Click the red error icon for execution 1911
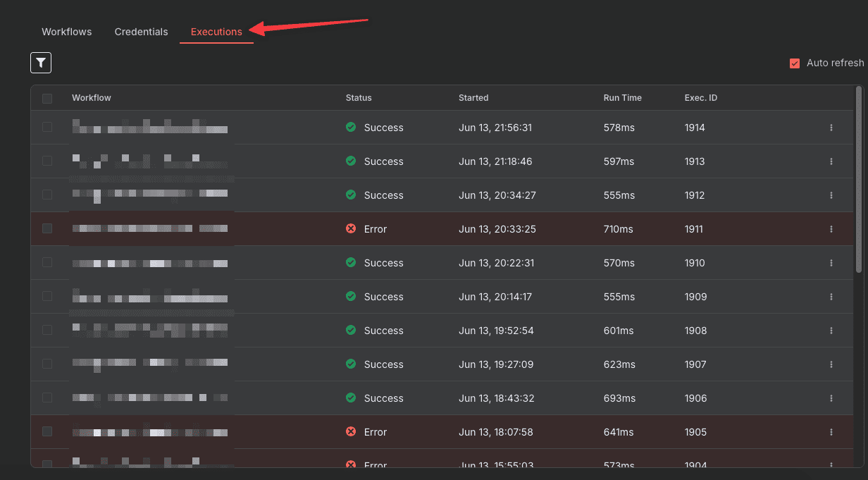 pos(351,229)
